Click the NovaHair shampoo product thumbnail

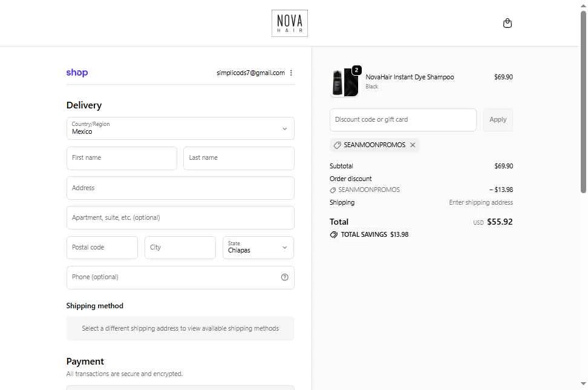click(x=345, y=83)
